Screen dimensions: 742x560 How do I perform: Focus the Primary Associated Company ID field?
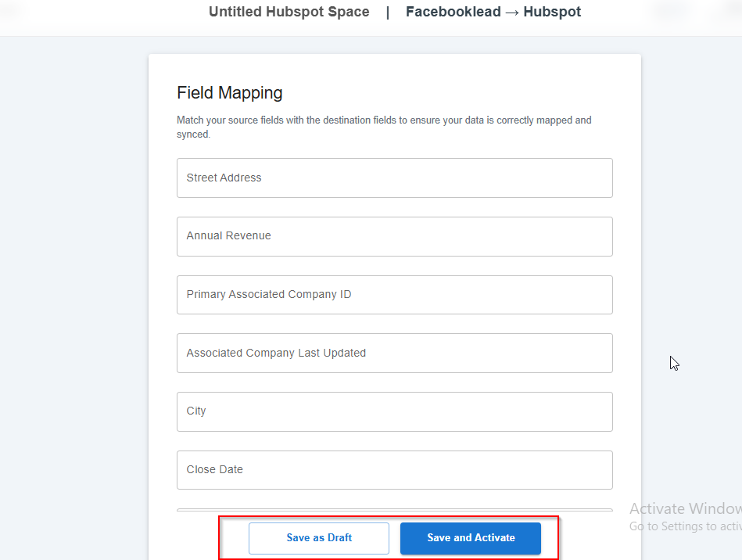(395, 294)
